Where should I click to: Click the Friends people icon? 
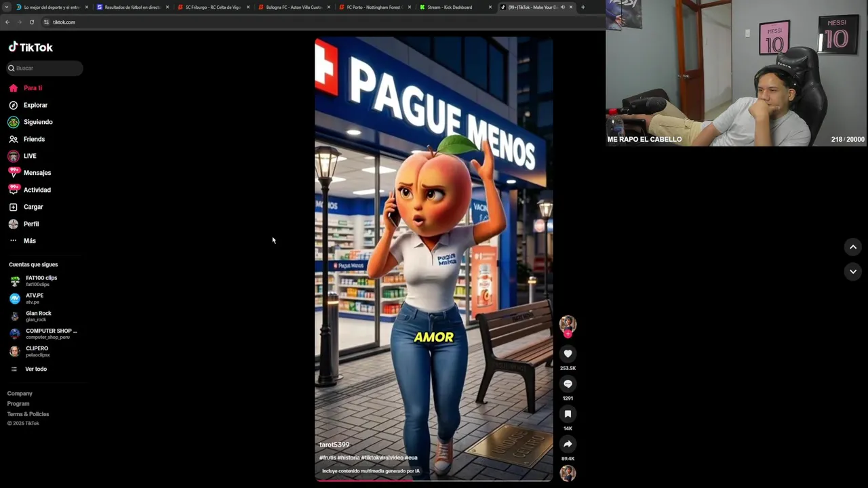13,139
